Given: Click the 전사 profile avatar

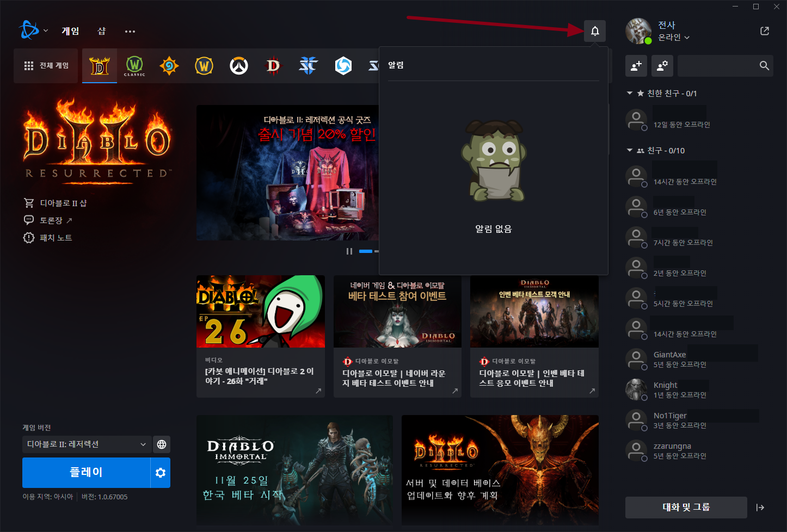Looking at the screenshot, I should tap(638, 31).
